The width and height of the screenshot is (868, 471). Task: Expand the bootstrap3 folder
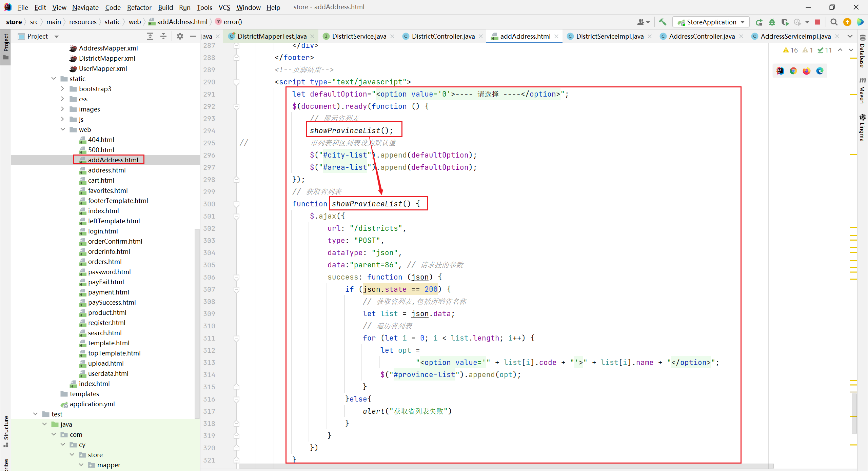[62, 89]
